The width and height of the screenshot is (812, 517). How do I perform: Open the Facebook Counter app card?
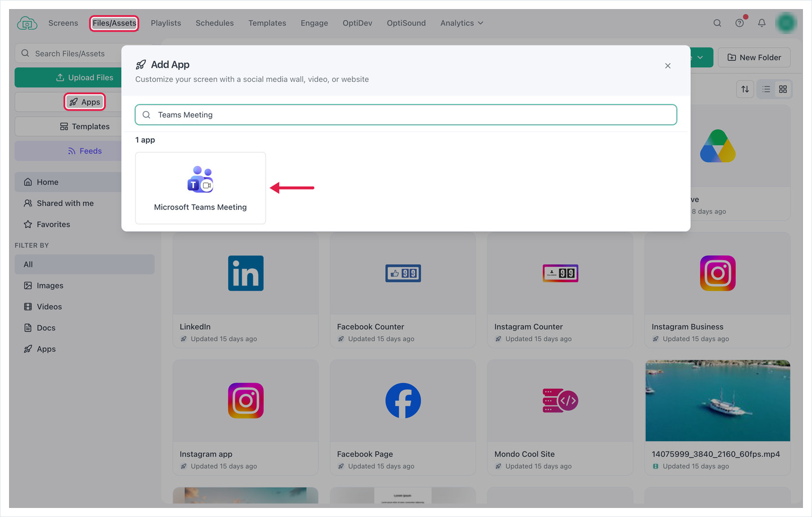click(x=403, y=290)
